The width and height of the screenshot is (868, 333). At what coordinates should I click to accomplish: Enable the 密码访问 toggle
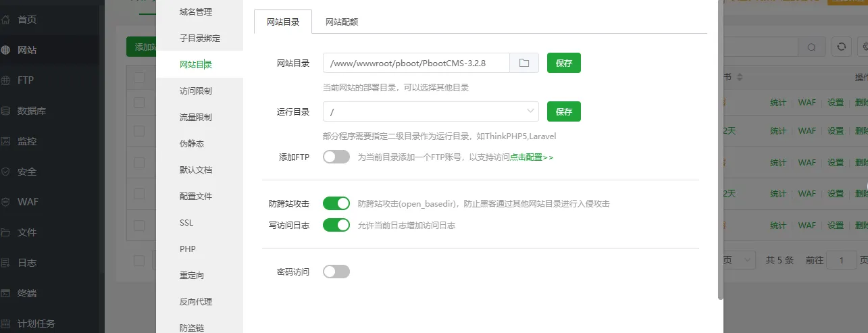click(336, 272)
